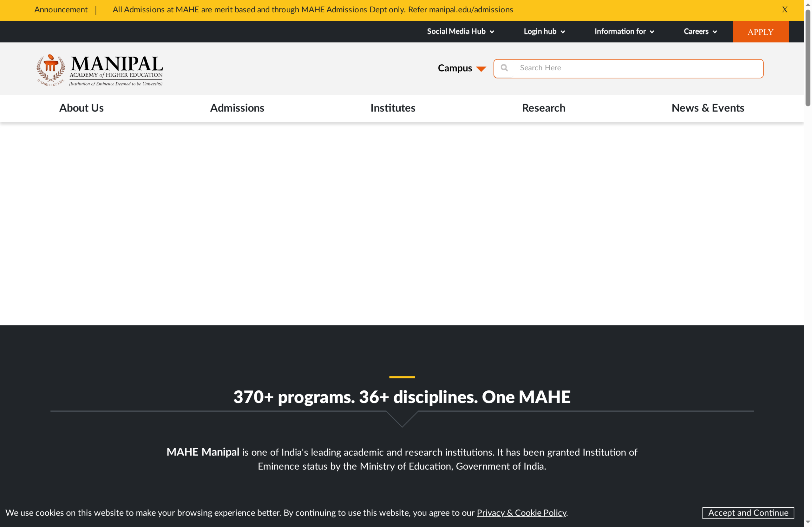Expand the Login hub dropdown
Screen dimensions: 812x527
pos(544,31)
